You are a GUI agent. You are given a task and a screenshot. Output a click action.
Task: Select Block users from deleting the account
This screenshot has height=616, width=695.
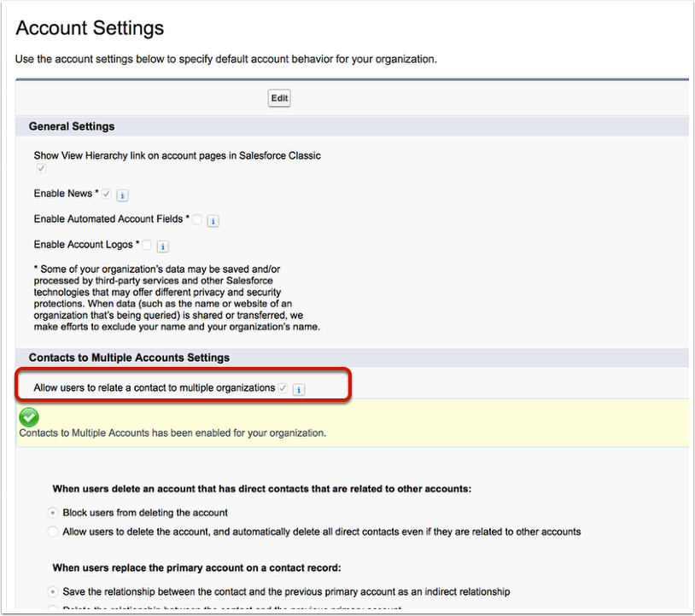(x=53, y=513)
